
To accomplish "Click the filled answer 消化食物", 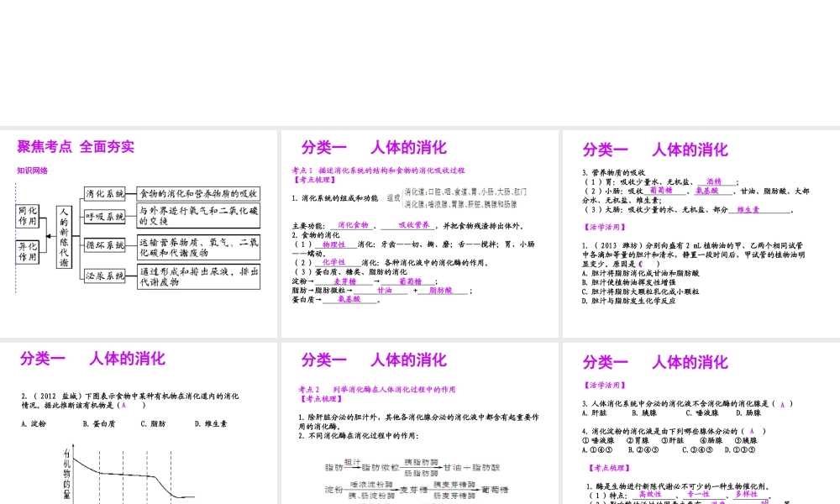I will [x=353, y=225].
